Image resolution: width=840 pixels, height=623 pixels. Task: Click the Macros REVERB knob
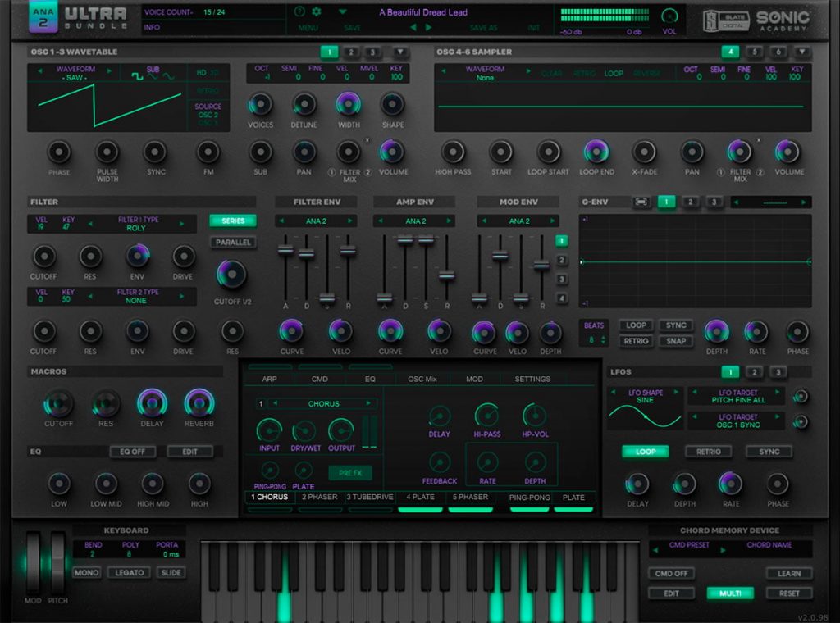click(x=199, y=403)
